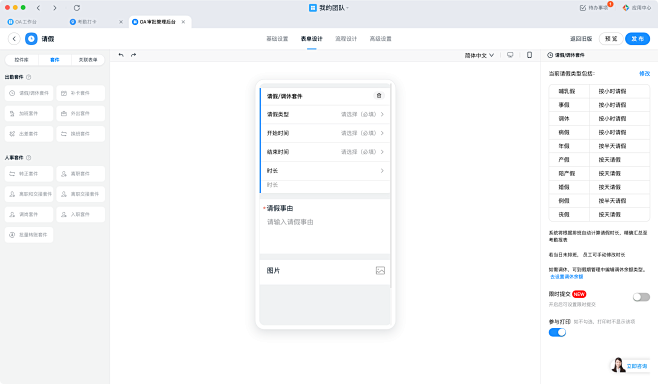This screenshot has height=384, width=658.
Task: Click the circular back arrow beside 请假
Action: (14, 39)
